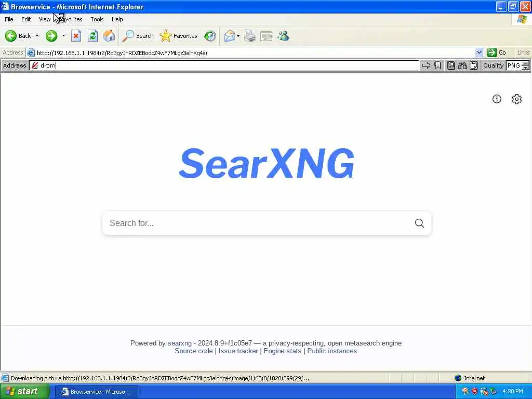Click the green Go button
The image size is (532, 399).
[x=497, y=52]
